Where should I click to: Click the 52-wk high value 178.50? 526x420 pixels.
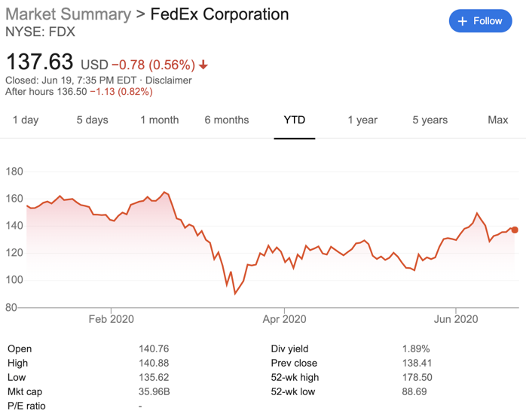tap(417, 377)
